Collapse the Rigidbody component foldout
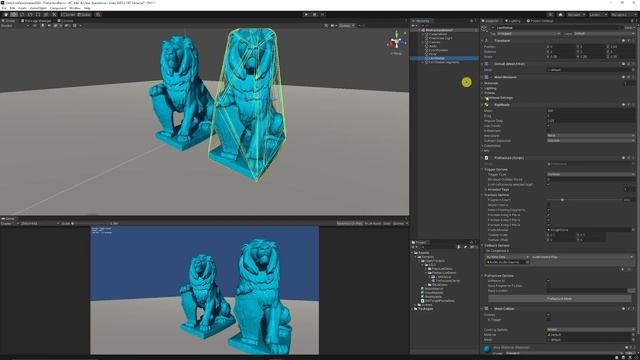640x360 pixels. (x=482, y=105)
